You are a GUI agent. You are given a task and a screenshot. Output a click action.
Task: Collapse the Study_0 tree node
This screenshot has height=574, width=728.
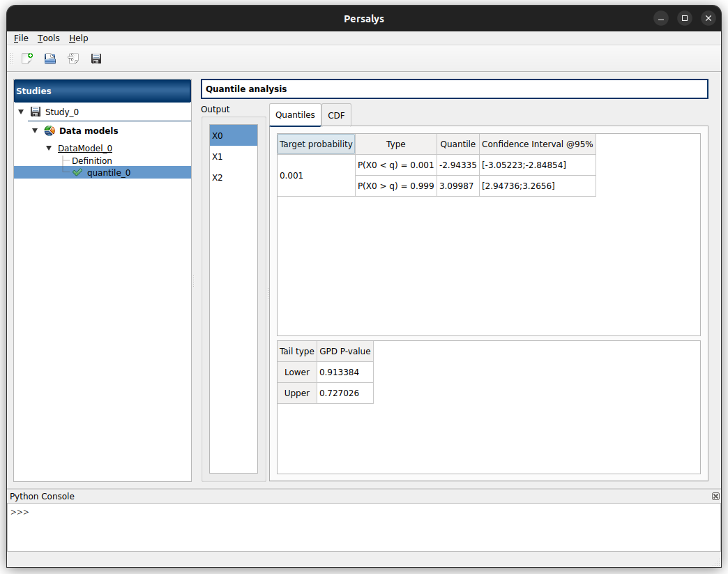click(21, 112)
